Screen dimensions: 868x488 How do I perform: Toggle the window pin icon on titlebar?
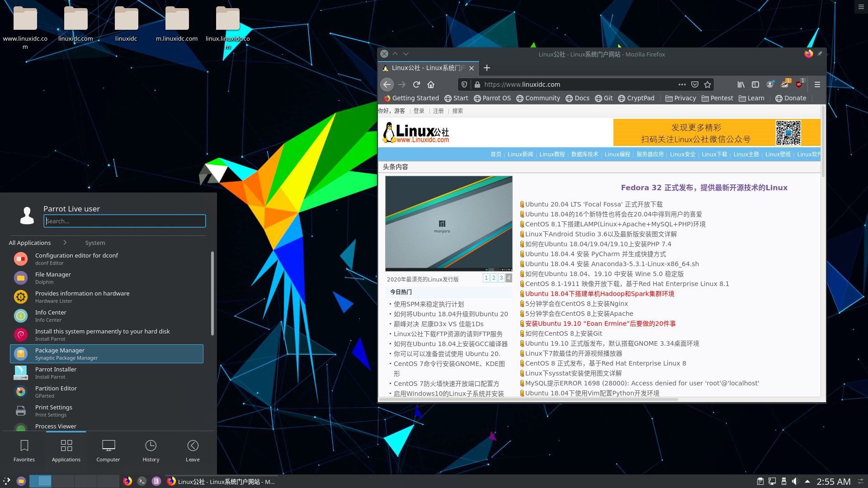(x=820, y=54)
